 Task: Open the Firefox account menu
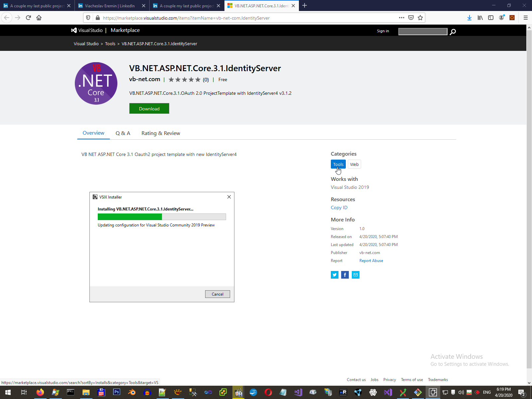coord(501,18)
